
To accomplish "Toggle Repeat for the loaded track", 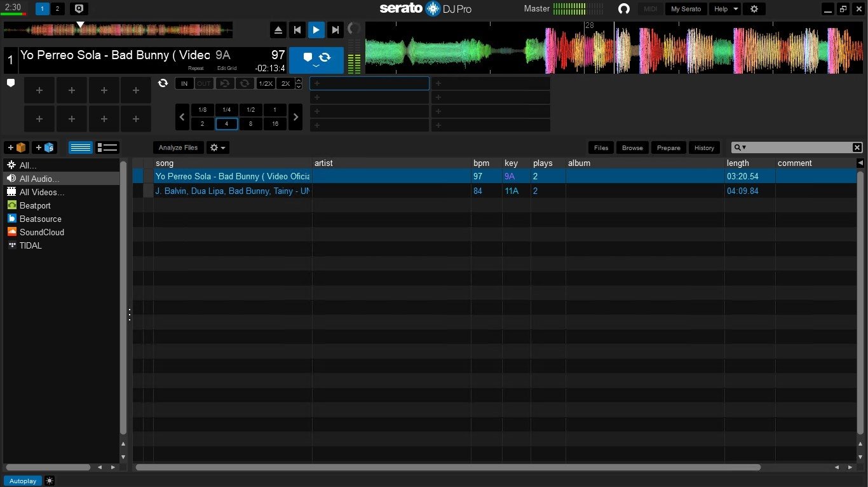I will point(196,68).
